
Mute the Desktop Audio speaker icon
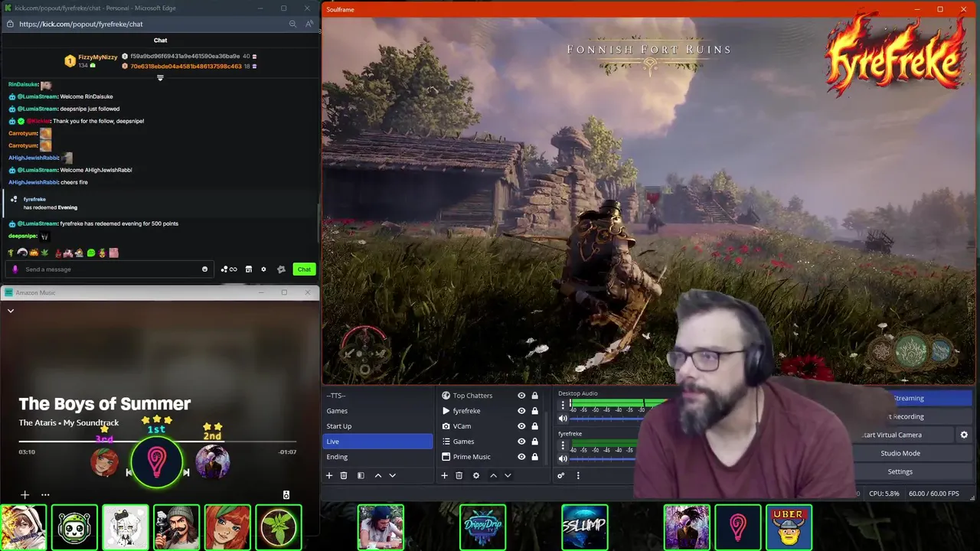pyautogui.click(x=563, y=418)
